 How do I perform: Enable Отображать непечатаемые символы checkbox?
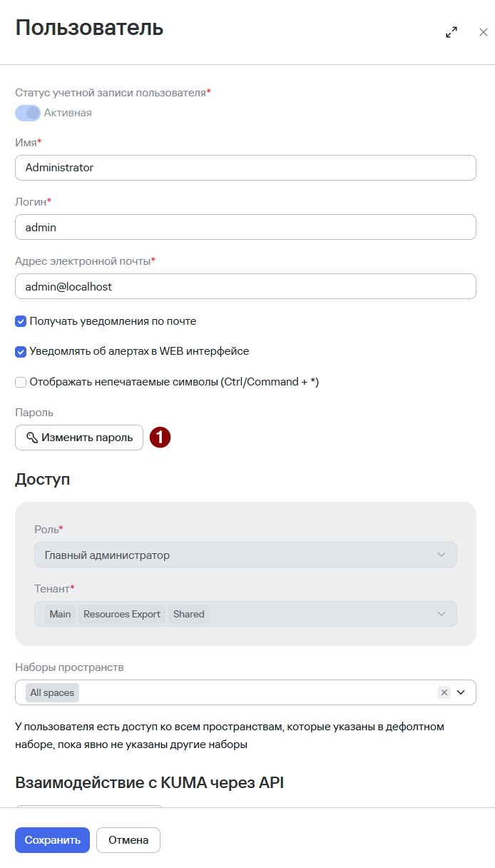click(21, 382)
